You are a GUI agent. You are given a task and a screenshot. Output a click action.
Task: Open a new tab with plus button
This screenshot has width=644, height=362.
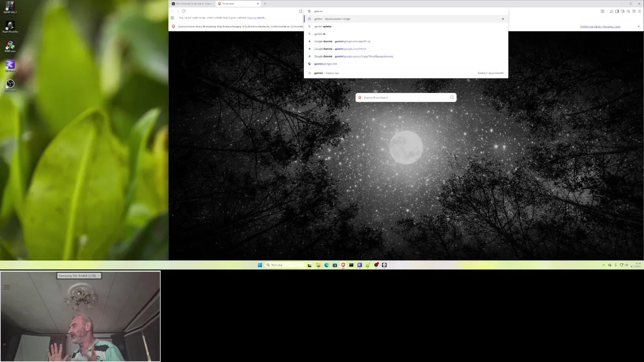click(265, 4)
